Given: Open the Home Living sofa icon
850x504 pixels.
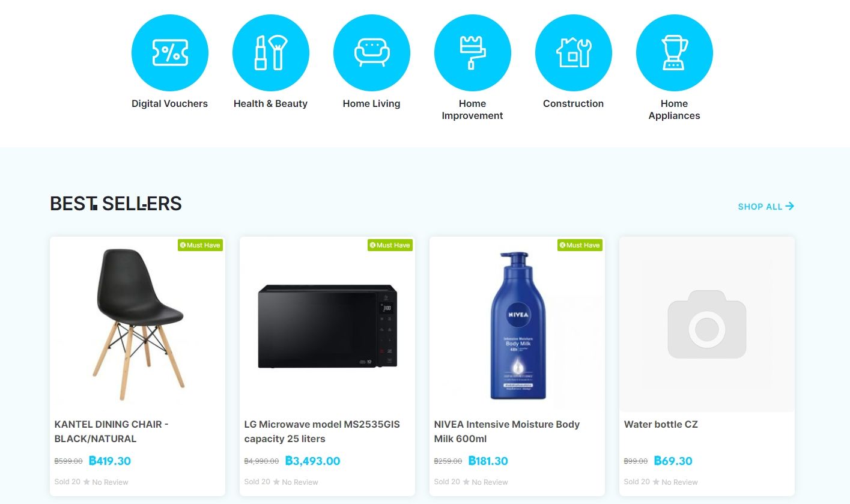Looking at the screenshot, I should [x=372, y=53].
